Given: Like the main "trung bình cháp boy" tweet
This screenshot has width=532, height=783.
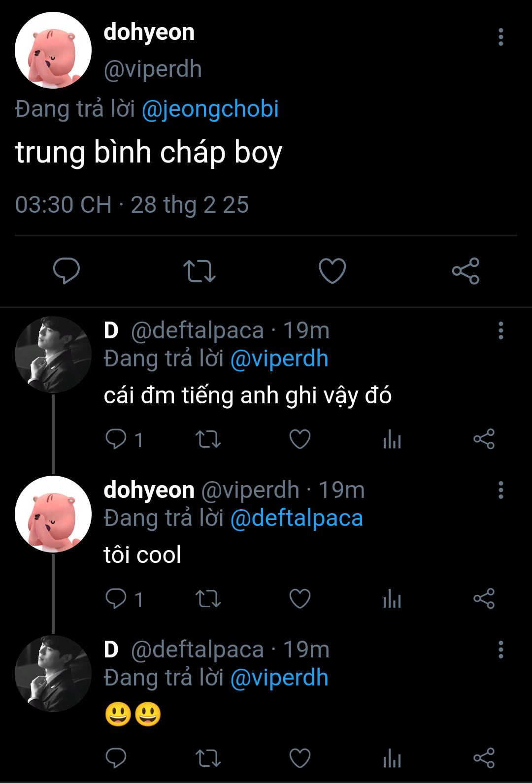Looking at the screenshot, I should 332,270.
